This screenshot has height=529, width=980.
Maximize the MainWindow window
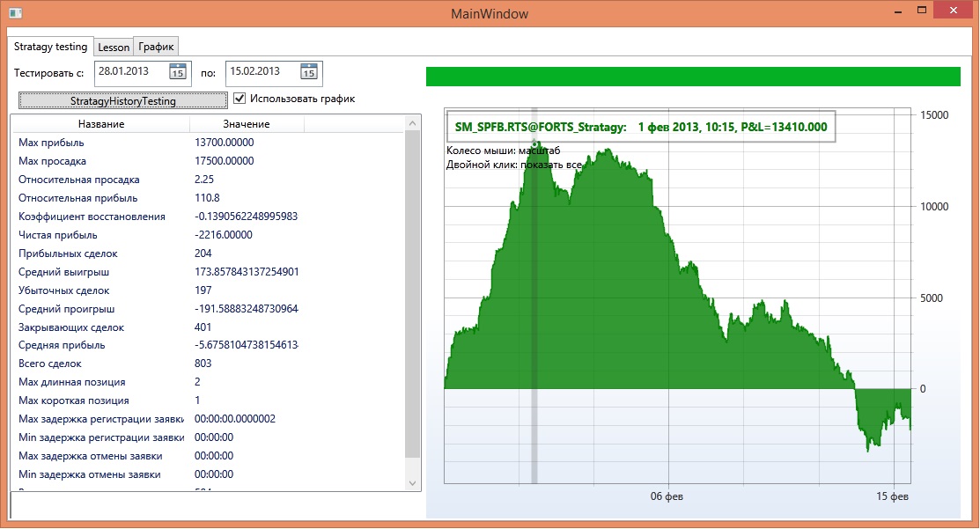[921, 10]
